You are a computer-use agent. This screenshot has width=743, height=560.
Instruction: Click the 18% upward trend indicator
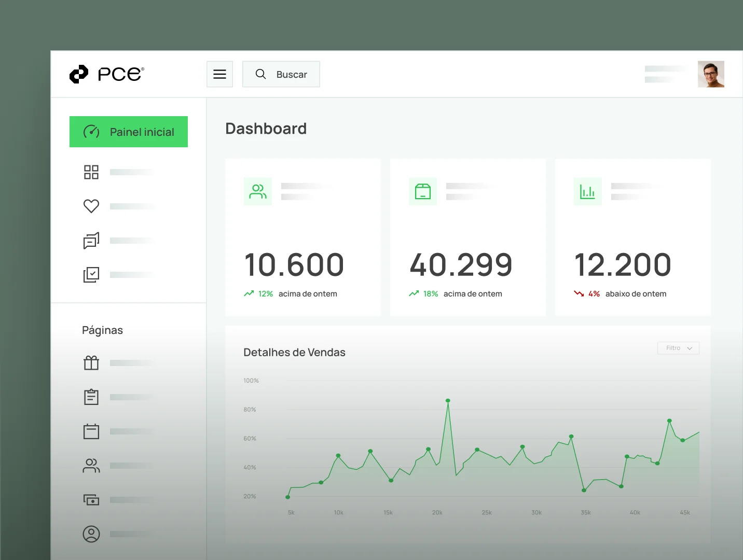pos(423,293)
